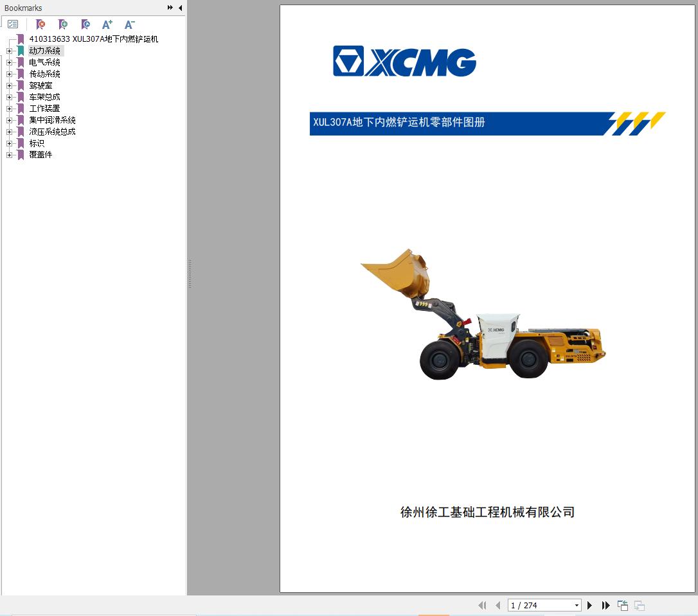Viewport: 698px width, 616px height.
Task: Expand the 液压系统总成 bookmark node
Action: coord(9,132)
